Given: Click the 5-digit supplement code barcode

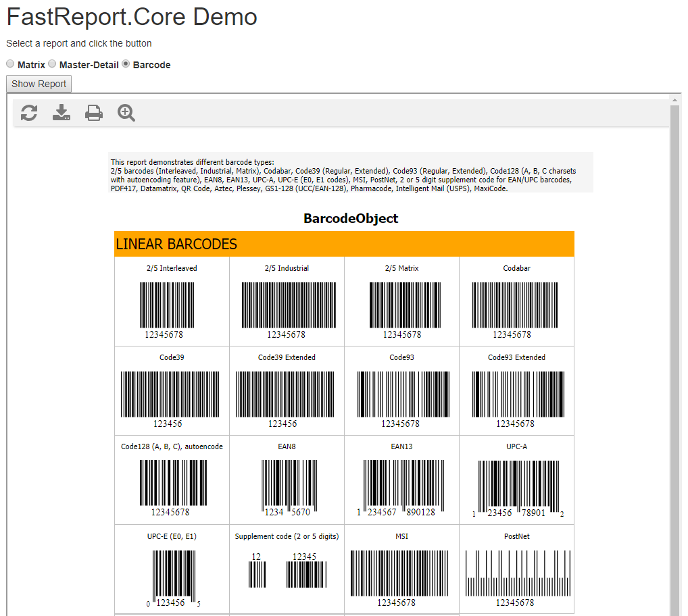Looking at the screenshot, I should 306,574.
